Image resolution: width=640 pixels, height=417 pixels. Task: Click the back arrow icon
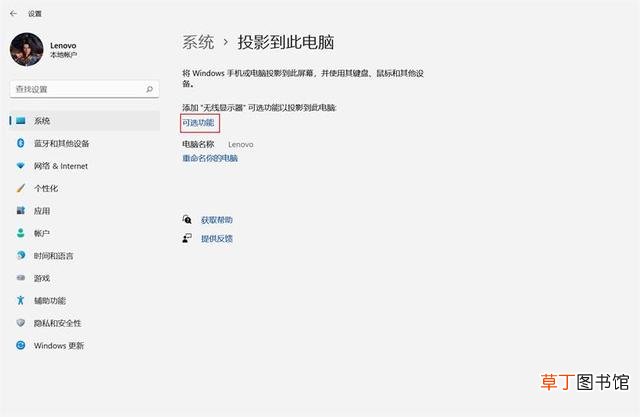(x=13, y=13)
